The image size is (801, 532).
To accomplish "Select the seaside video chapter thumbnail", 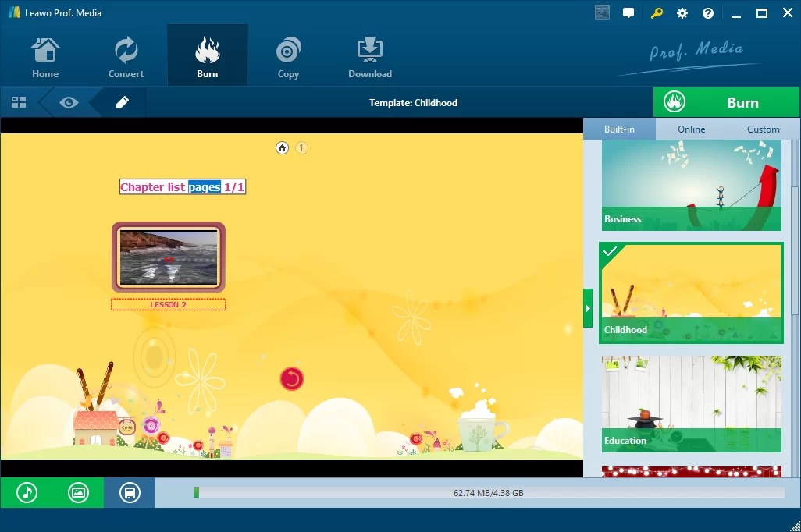I will click(169, 257).
